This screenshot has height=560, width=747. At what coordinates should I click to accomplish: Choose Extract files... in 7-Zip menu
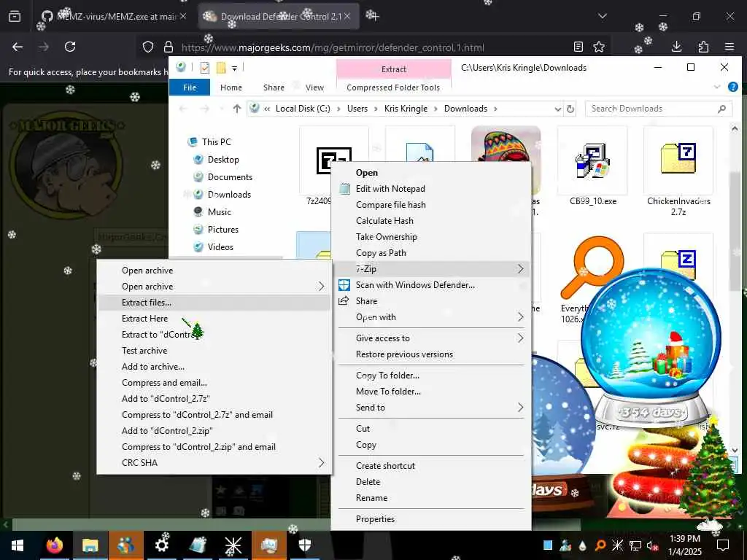[x=214, y=303]
